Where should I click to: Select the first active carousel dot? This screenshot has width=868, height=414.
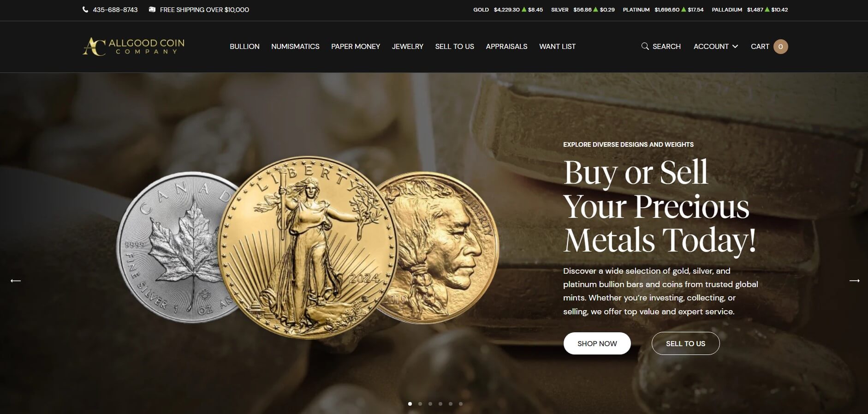pyautogui.click(x=410, y=404)
